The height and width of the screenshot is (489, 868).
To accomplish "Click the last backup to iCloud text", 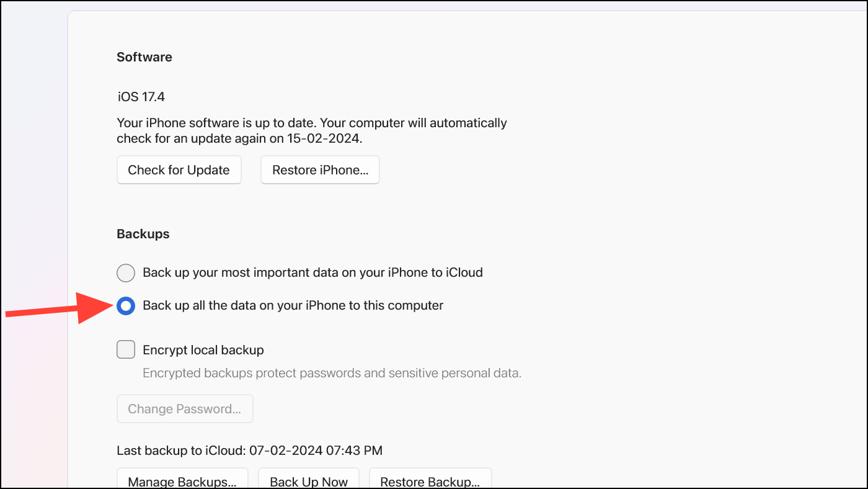I will 249,450.
